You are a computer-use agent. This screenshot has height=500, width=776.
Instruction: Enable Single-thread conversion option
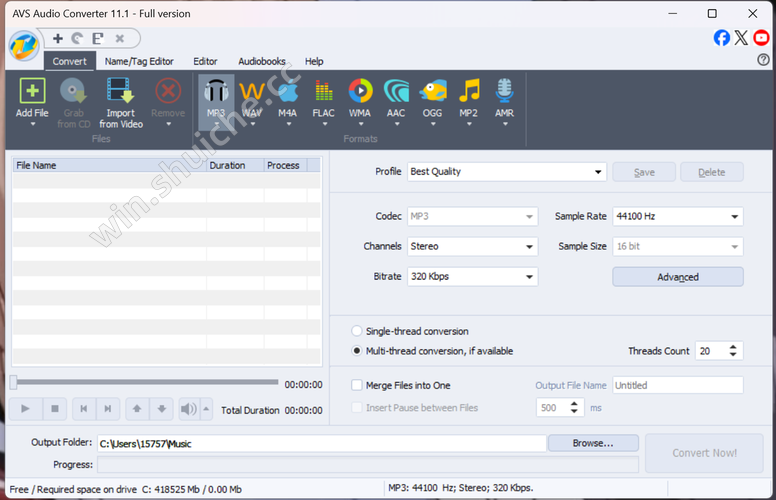click(x=357, y=331)
